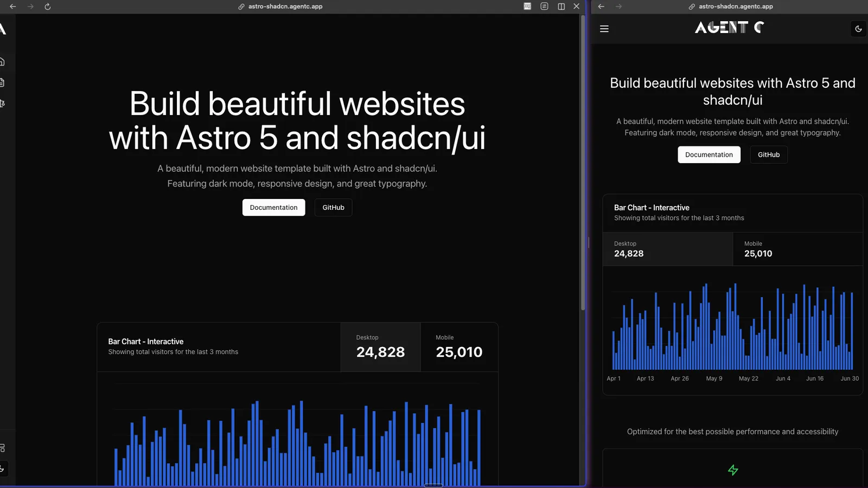The width and height of the screenshot is (868, 488).
Task: Click 'Bar Chart - Interactive' title in left pane
Action: click(x=145, y=342)
